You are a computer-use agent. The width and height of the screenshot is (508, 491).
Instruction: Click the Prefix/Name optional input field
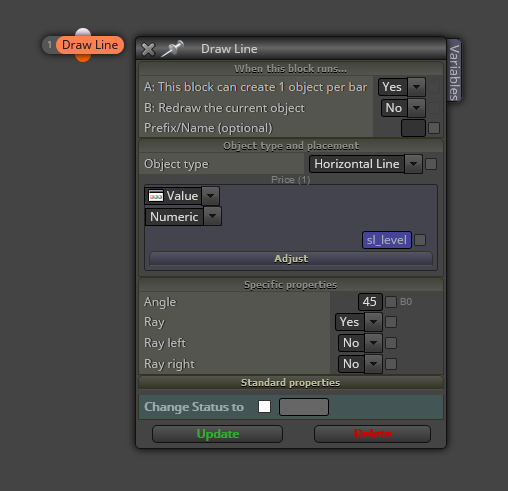tap(413, 128)
